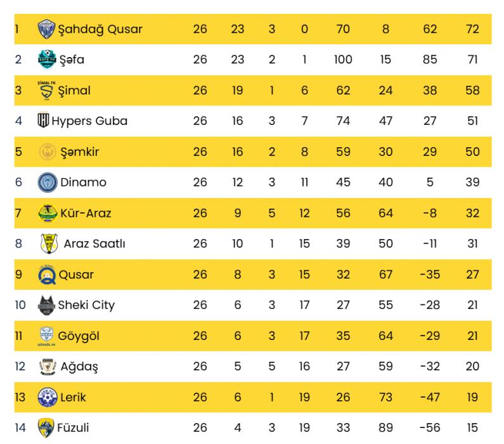Click the Kür-Araz team logo
The width and height of the screenshot is (504, 444).
[48, 213]
